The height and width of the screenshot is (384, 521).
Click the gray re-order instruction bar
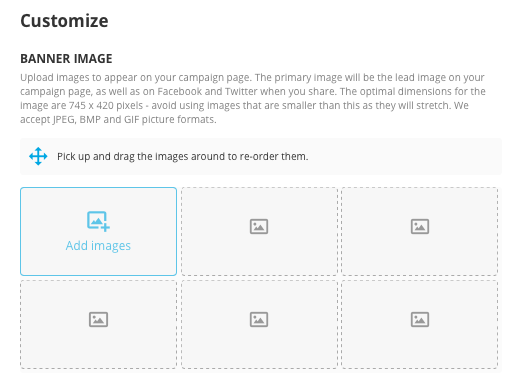click(x=261, y=156)
